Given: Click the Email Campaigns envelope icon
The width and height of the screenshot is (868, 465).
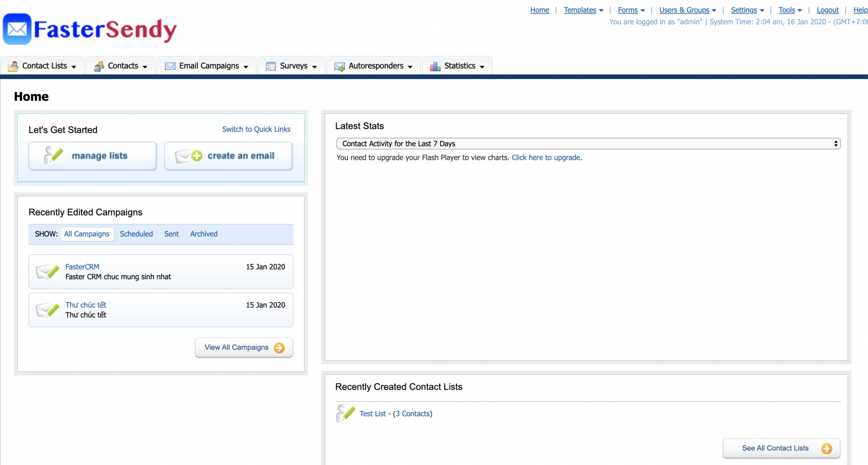Looking at the screenshot, I should tap(170, 66).
